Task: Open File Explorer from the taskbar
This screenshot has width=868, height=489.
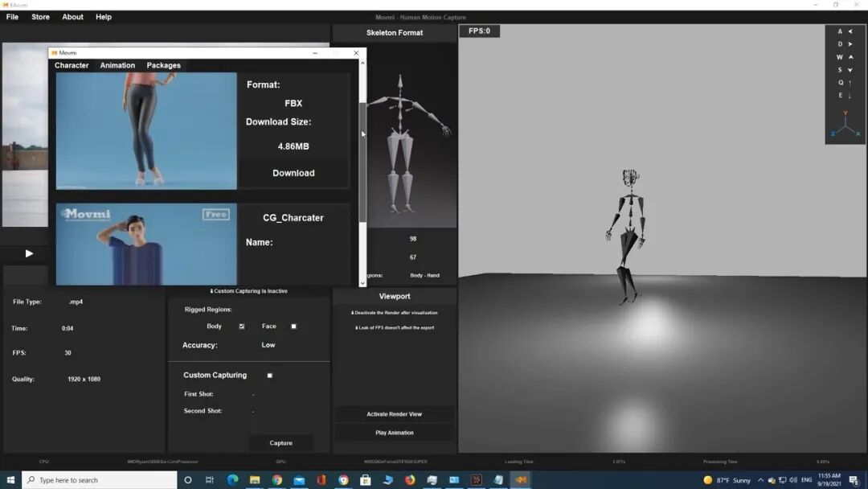Action: pos(255,479)
